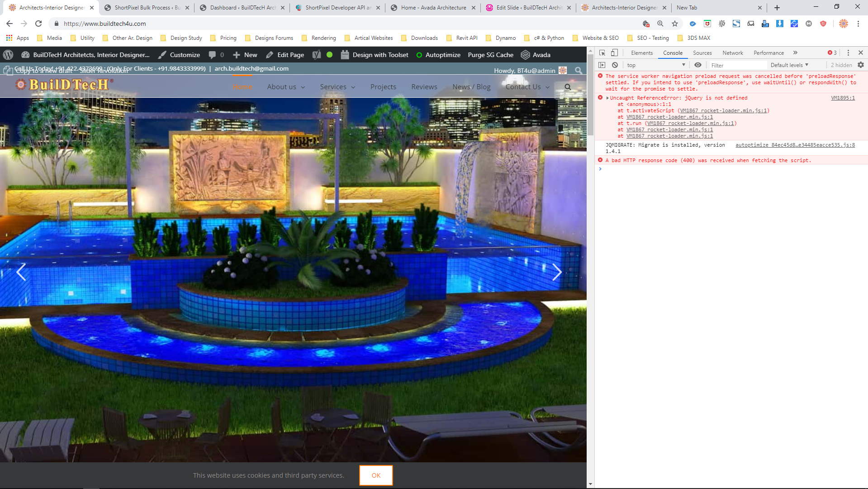The image size is (868, 489).
Task: Switch to the Network tab in DevTools
Action: pos(733,53)
